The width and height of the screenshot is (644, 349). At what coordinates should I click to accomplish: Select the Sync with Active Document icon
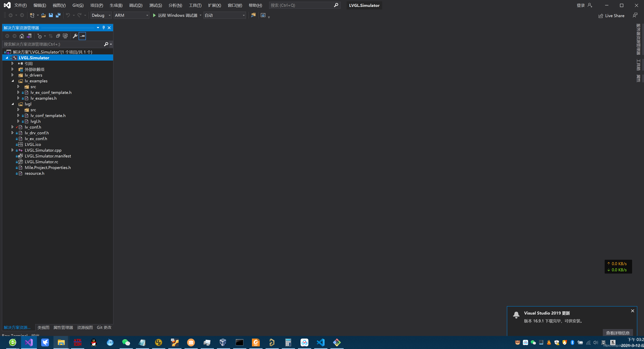point(51,36)
